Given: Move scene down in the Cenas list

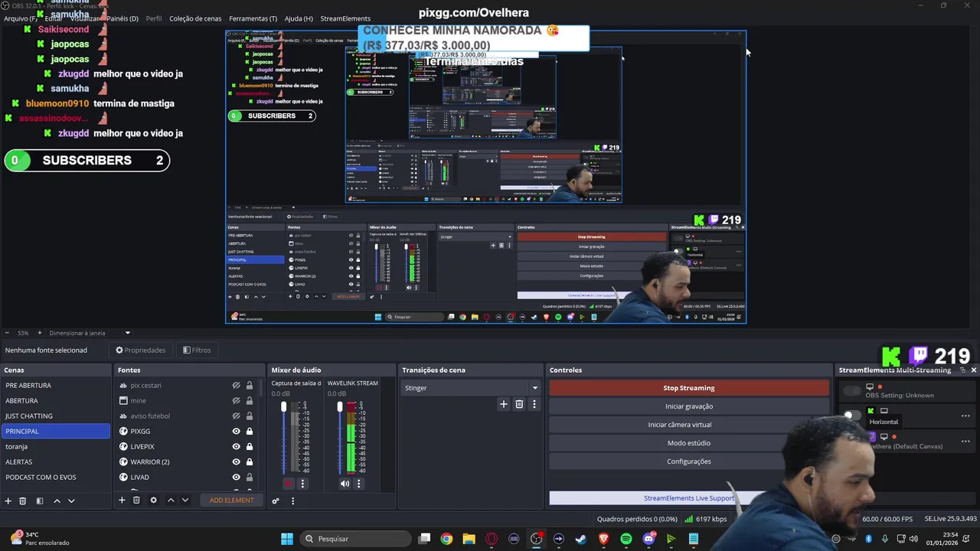Looking at the screenshot, I should (71, 500).
